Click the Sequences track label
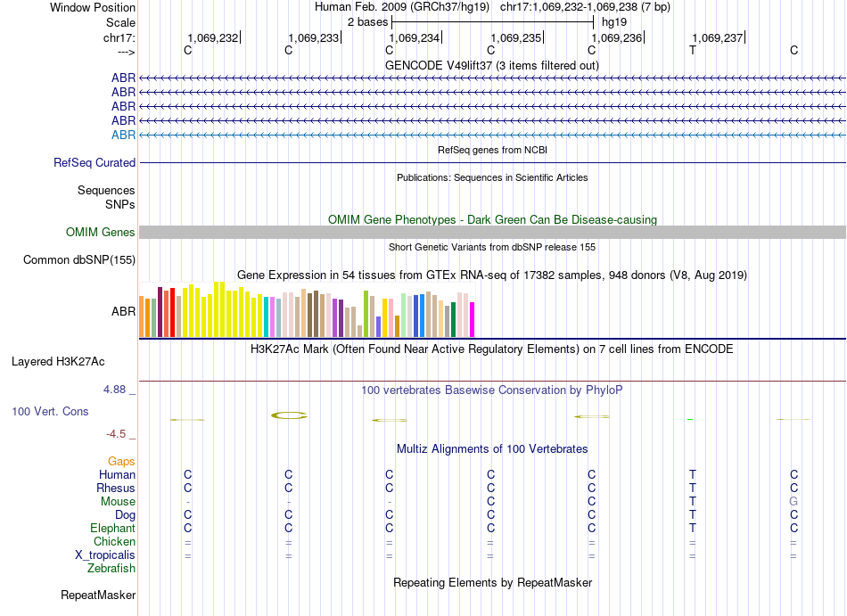 click(106, 190)
